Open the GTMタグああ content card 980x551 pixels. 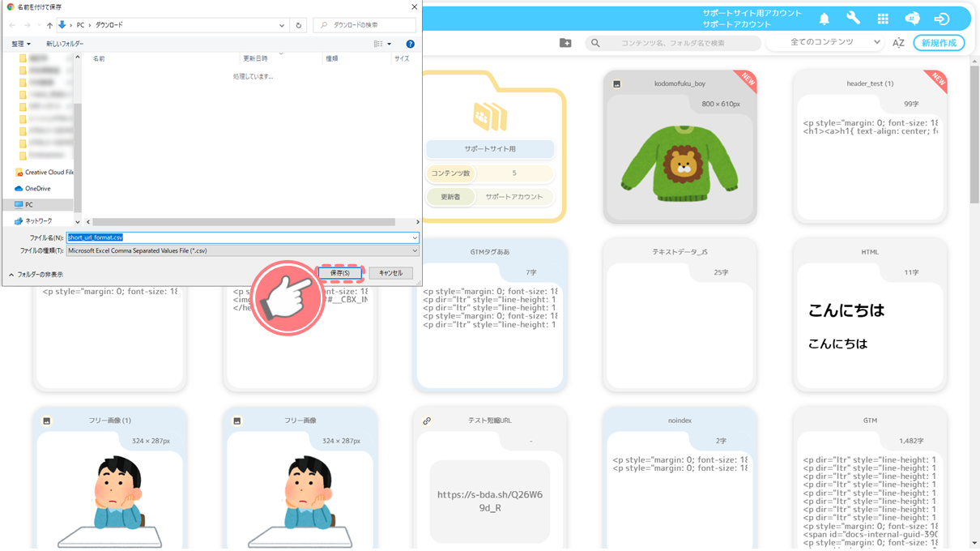[490, 314]
